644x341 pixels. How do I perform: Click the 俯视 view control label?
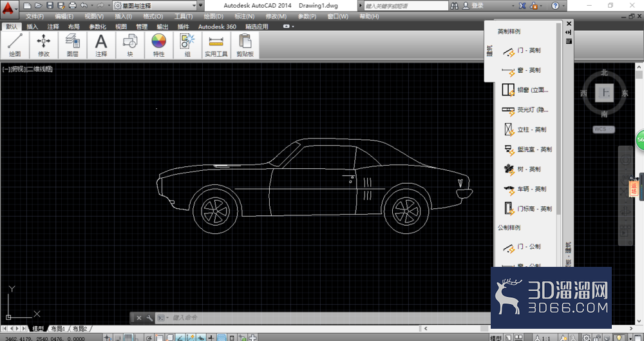click(x=18, y=69)
